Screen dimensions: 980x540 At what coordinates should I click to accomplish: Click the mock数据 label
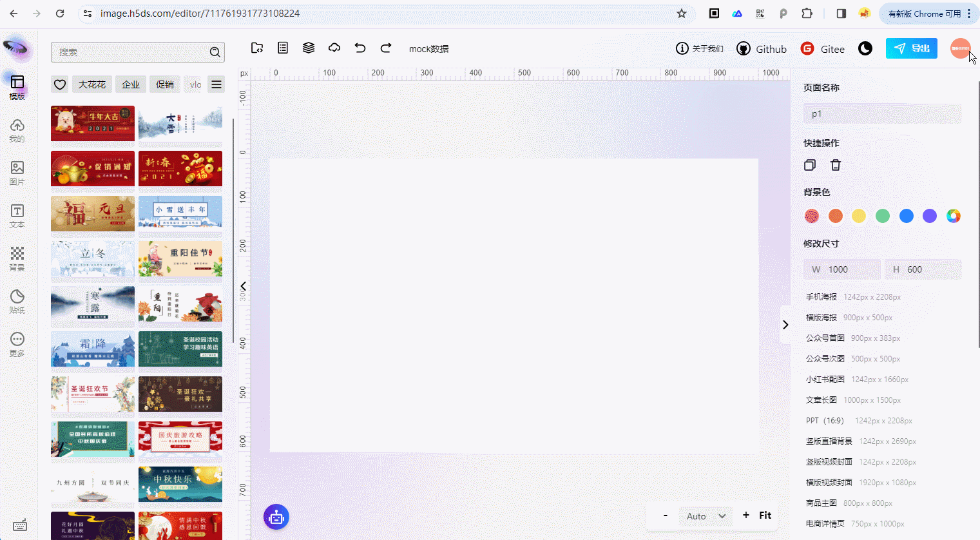tap(428, 49)
